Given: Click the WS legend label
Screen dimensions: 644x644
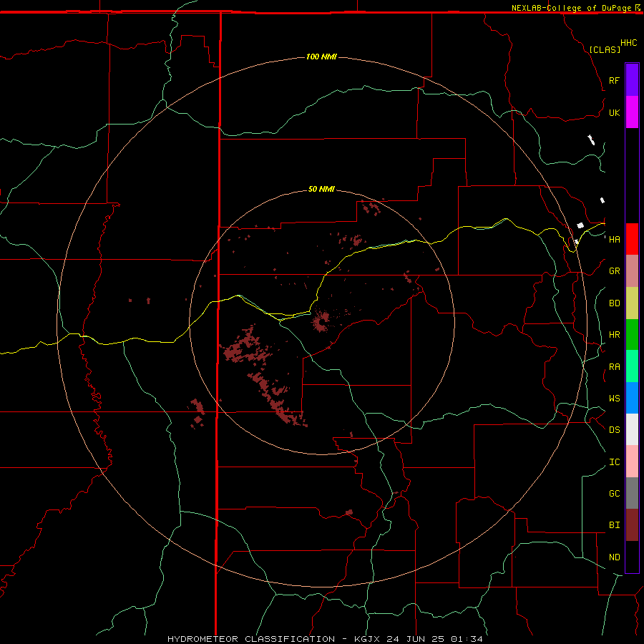Looking at the screenshot, I should pyautogui.click(x=614, y=398).
